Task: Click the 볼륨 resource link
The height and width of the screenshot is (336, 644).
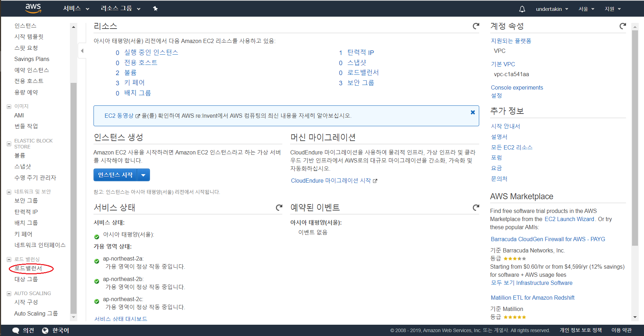Action: [130, 73]
